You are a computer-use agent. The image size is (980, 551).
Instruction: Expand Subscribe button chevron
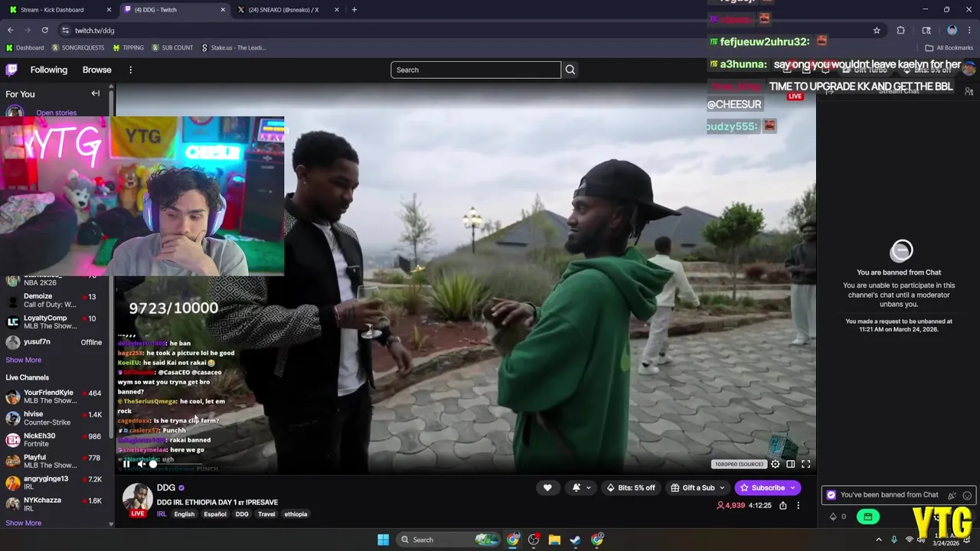(794, 487)
